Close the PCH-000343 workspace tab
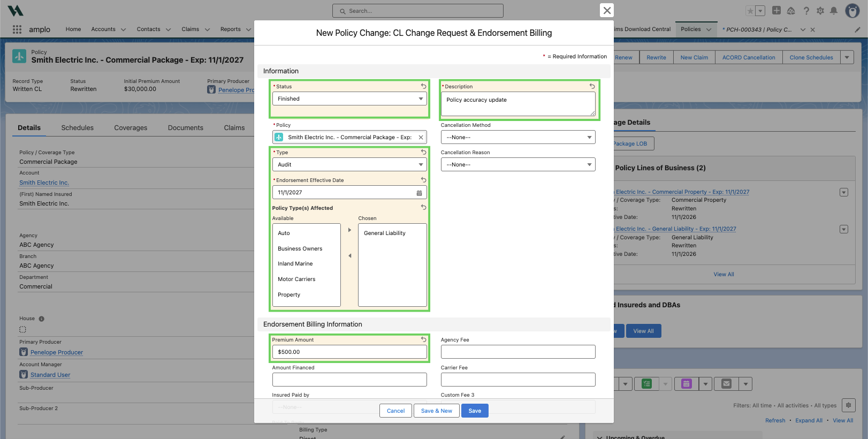 [812, 30]
